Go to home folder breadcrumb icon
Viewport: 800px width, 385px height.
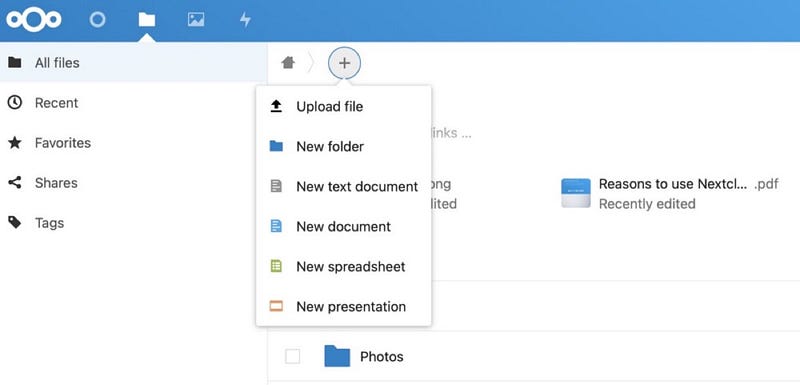click(288, 63)
